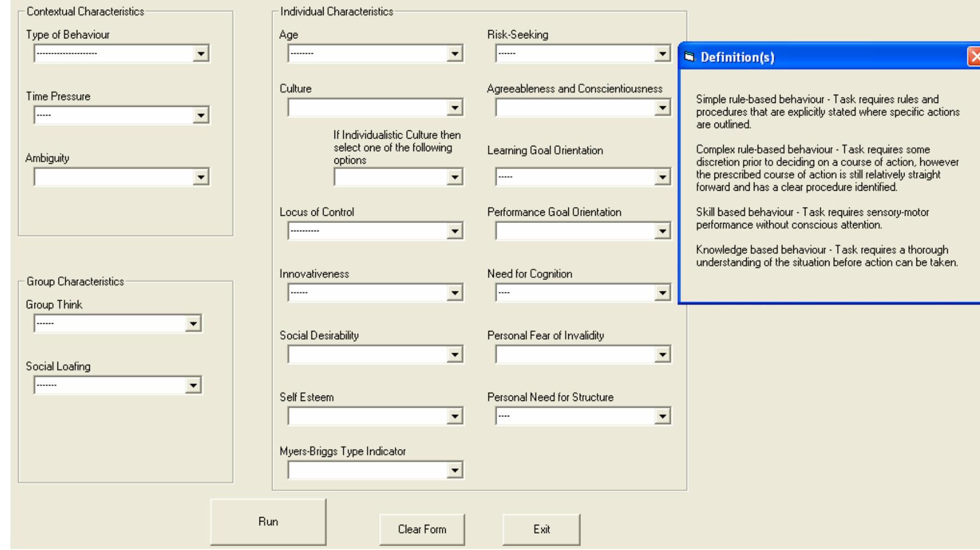Open the Self Esteem dropdown
Viewport: 980px width, 550px height.
coord(454,416)
